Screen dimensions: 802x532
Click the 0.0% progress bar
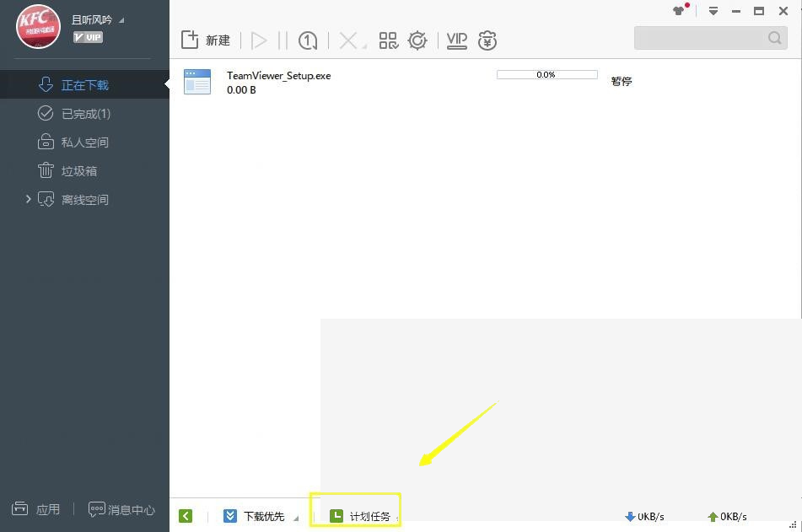click(x=546, y=75)
